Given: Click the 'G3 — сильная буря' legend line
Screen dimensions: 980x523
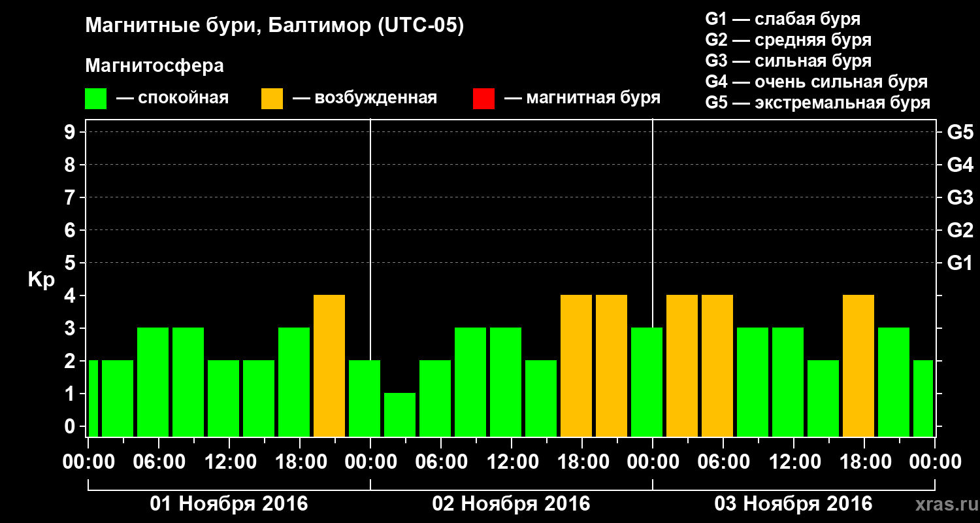Looking at the screenshot, I should 788,61.
